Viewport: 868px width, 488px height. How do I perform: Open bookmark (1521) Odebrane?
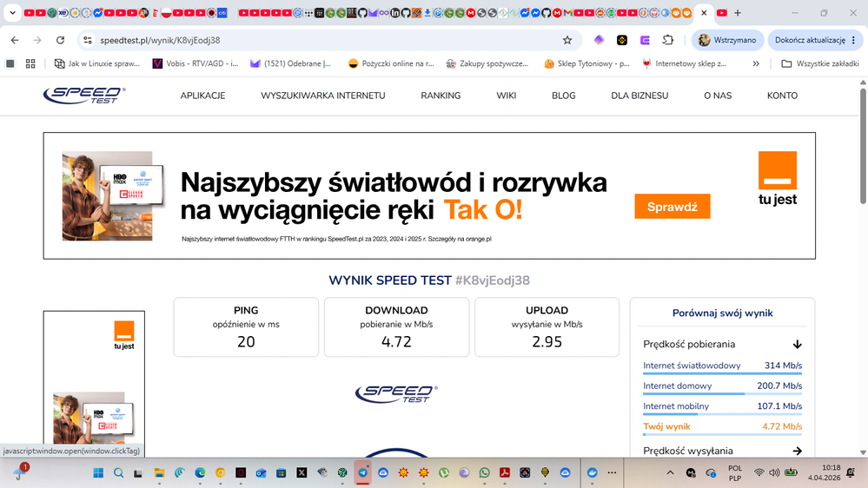(x=290, y=63)
